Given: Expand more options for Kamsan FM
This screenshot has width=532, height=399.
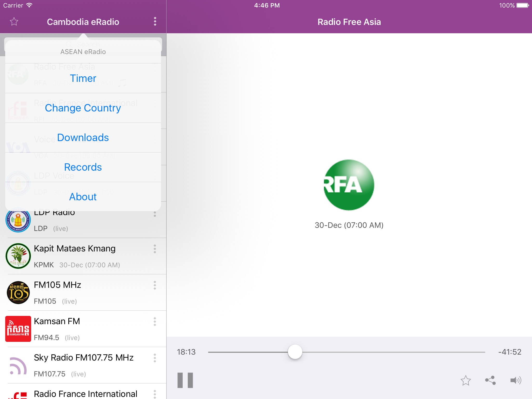Looking at the screenshot, I should [155, 322].
